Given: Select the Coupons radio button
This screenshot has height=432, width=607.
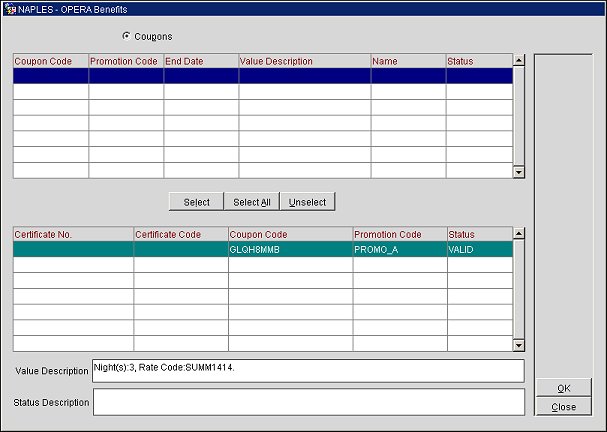Looking at the screenshot, I should (126, 36).
